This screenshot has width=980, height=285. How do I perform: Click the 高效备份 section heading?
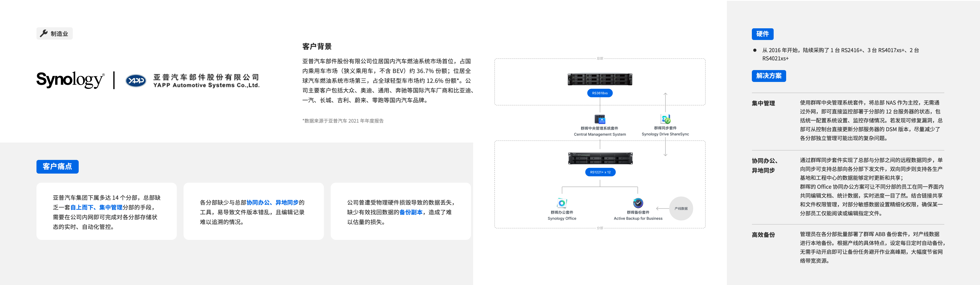(763, 235)
